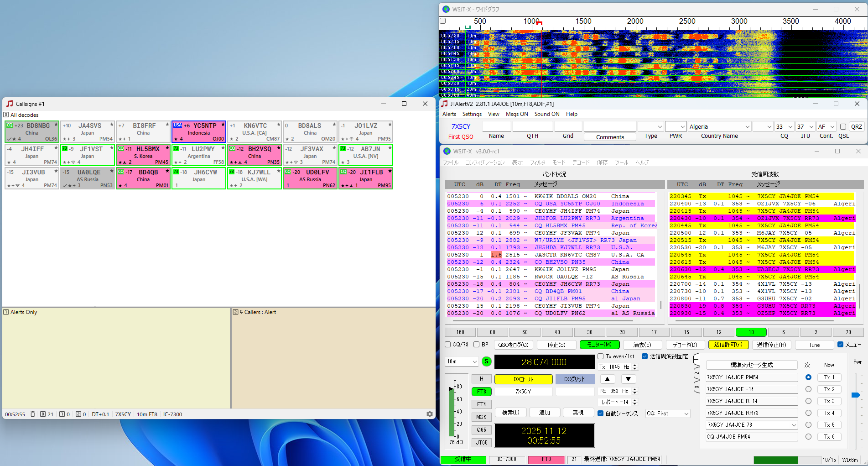Enable the CQ/73 checkbox
The width and height of the screenshot is (868, 466).
tap(448, 345)
